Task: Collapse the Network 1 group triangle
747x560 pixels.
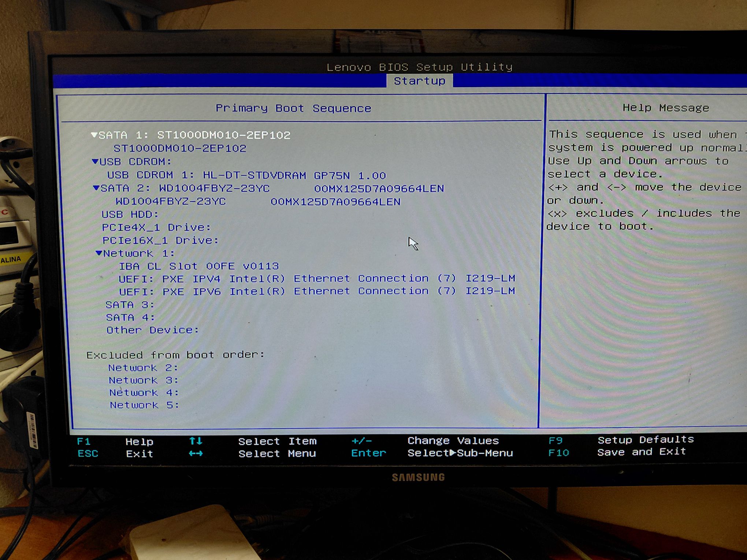Action: [99, 253]
